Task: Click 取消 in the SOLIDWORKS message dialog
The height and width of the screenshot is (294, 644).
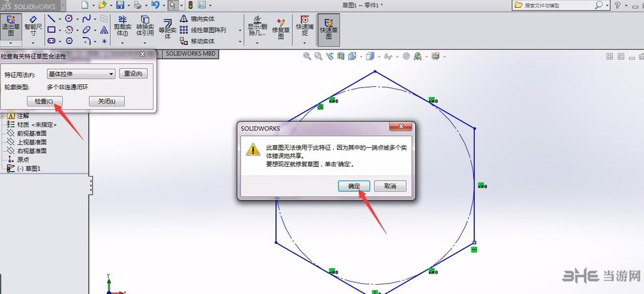Action: coord(390,186)
